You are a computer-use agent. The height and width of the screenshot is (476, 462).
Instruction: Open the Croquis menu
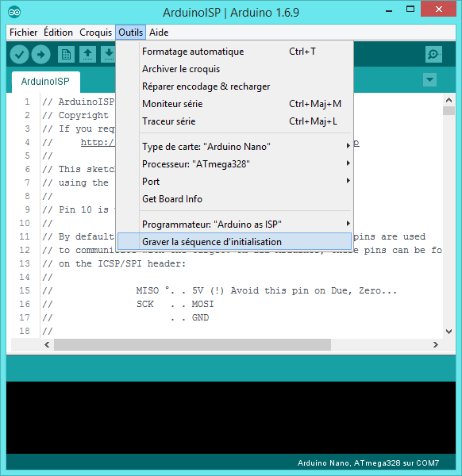(96, 33)
